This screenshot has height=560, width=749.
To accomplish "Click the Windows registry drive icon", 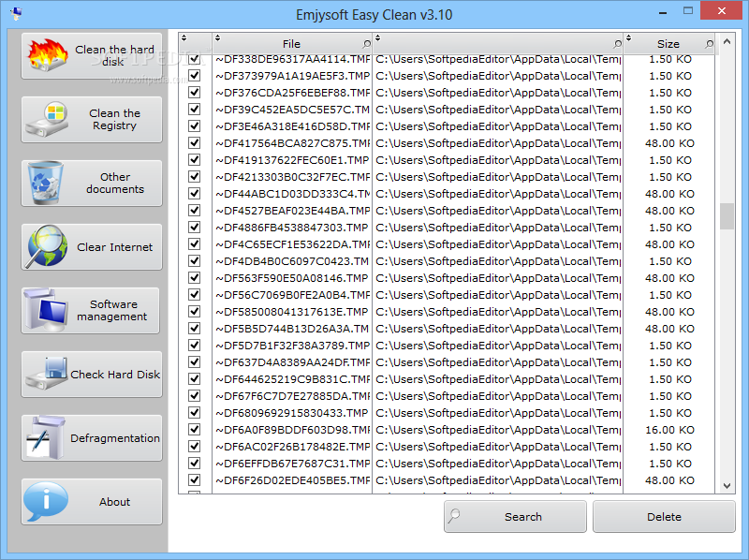I will click(x=47, y=120).
